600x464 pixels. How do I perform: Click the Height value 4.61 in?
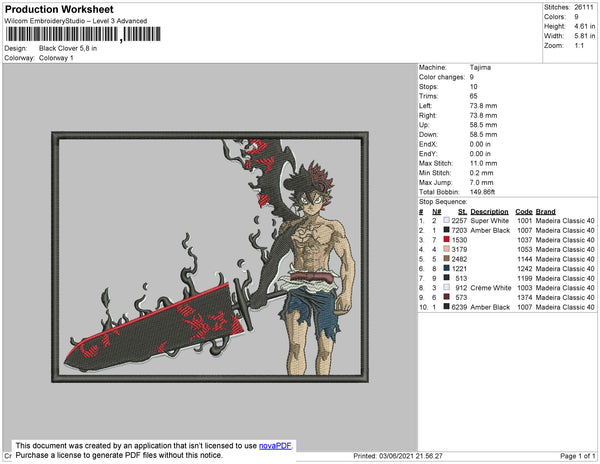pos(585,26)
